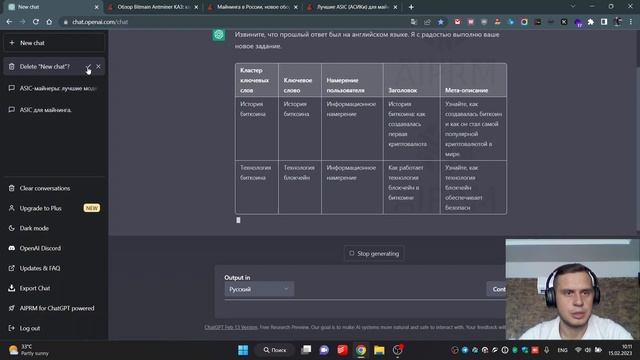Open ChatGPT Feb 13 Version link
Screen dimensions: 640x360
coord(231,327)
